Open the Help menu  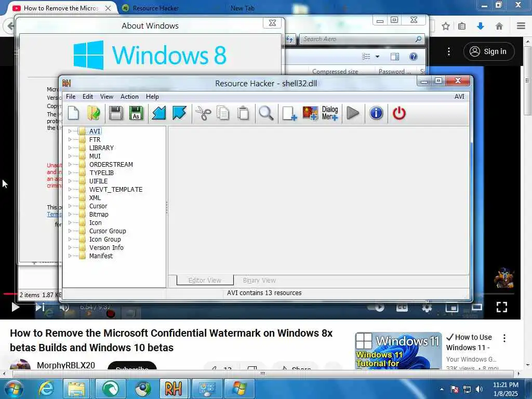(x=152, y=97)
